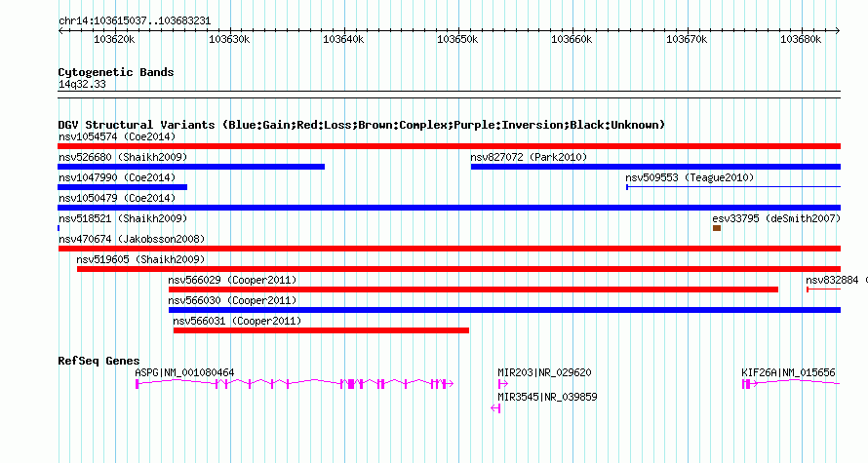Open nsv470674 (Jakobsson2008) label
Viewport: 868px width, 463px height.
[x=132, y=239]
